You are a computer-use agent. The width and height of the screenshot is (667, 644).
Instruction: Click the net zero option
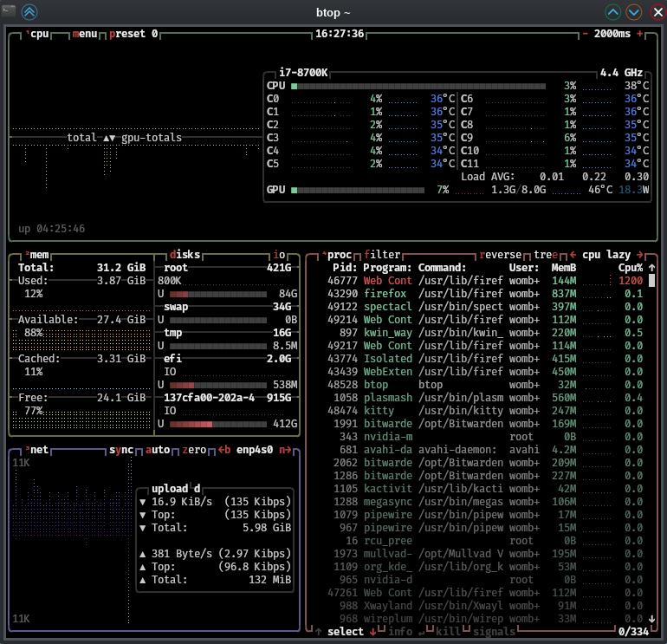[x=194, y=450]
